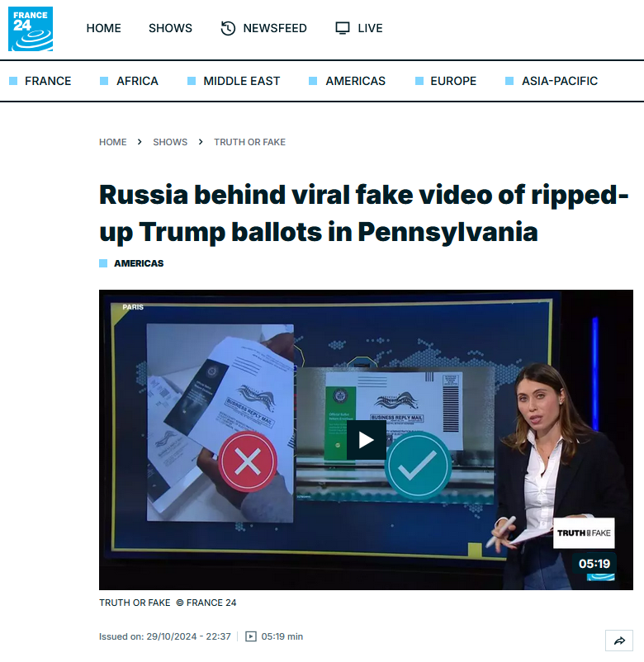Click the France section blue square
This screenshot has height=662, width=644.
pos(13,81)
